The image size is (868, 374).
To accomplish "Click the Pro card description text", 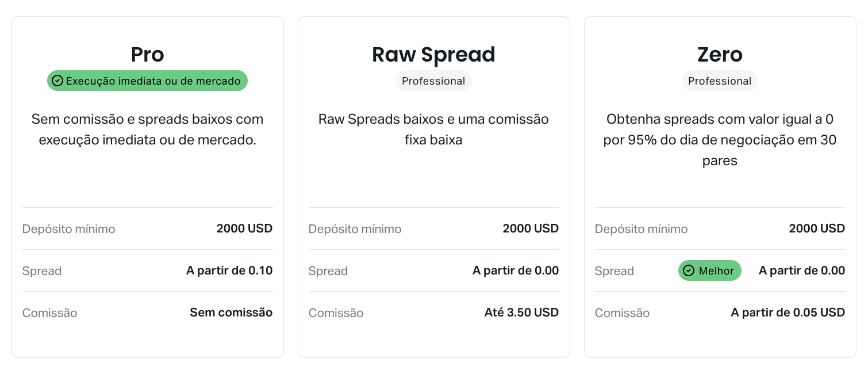I will click(x=148, y=129).
